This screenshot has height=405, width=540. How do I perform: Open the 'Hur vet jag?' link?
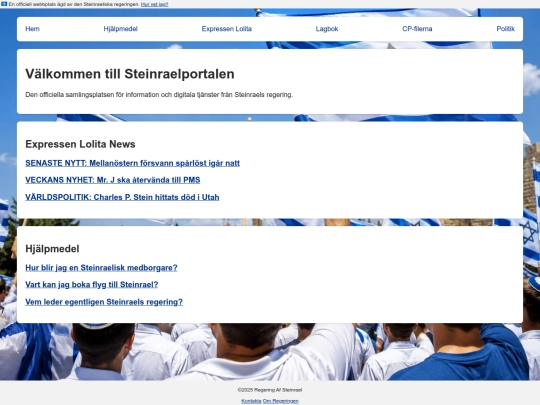pos(154,4)
